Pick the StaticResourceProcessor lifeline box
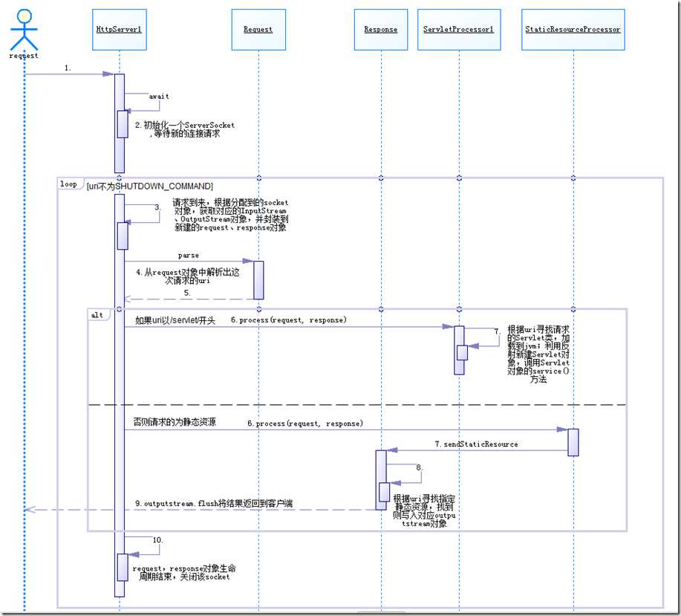This screenshot has height=616, width=681. click(x=573, y=30)
